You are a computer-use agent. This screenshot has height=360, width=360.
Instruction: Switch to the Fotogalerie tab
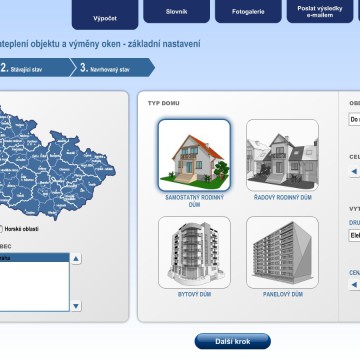248,11
